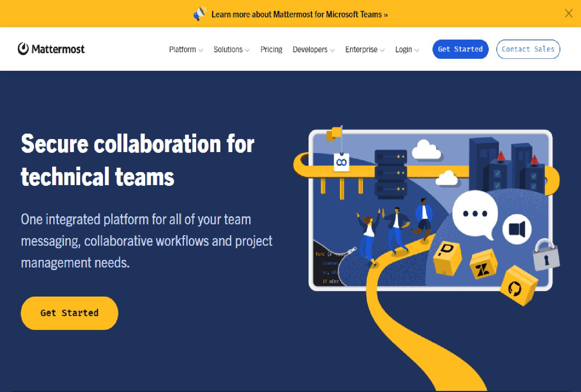Click the hero illustration image

click(x=428, y=218)
